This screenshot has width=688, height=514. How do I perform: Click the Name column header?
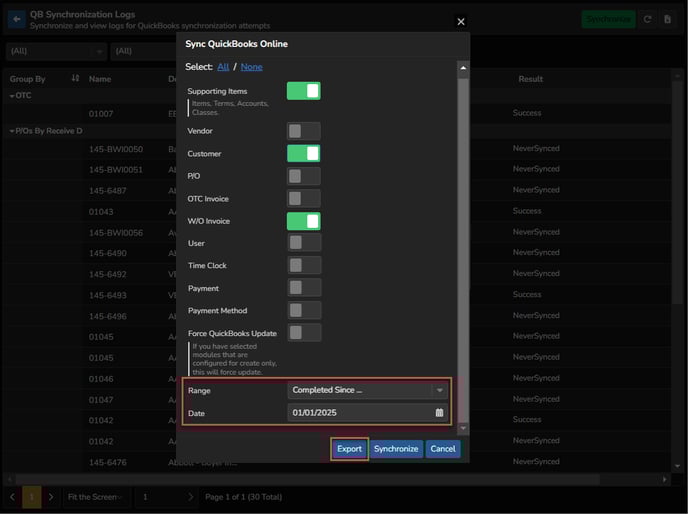tap(100, 79)
